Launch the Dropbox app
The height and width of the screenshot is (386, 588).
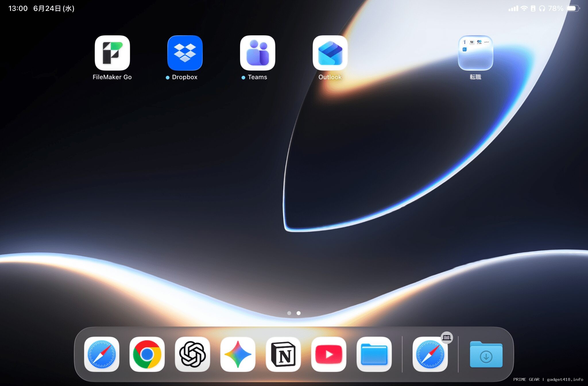(x=185, y=53)
